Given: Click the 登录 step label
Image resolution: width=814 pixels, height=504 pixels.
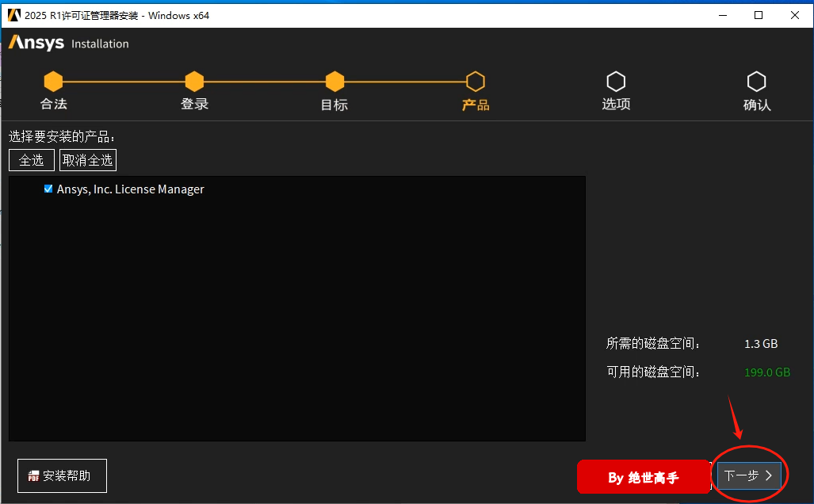Looking at the screenshot, I should 194,104.
